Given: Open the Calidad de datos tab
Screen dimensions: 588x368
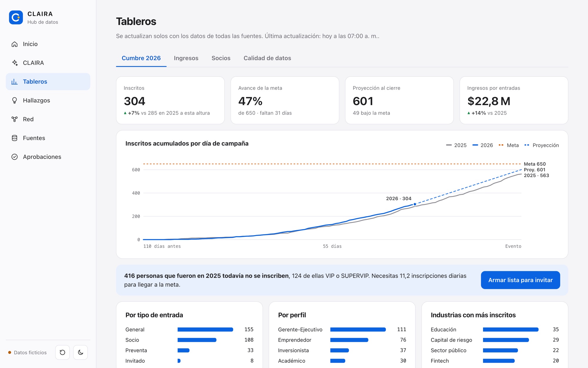Looking at the screenshot, I should [x=267, y=58].
